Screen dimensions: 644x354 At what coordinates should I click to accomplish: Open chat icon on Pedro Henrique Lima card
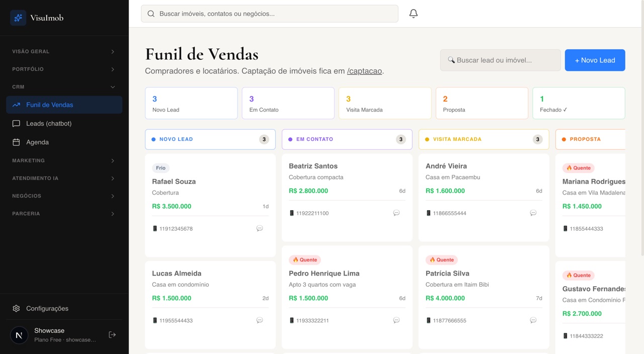click(396, 320)
